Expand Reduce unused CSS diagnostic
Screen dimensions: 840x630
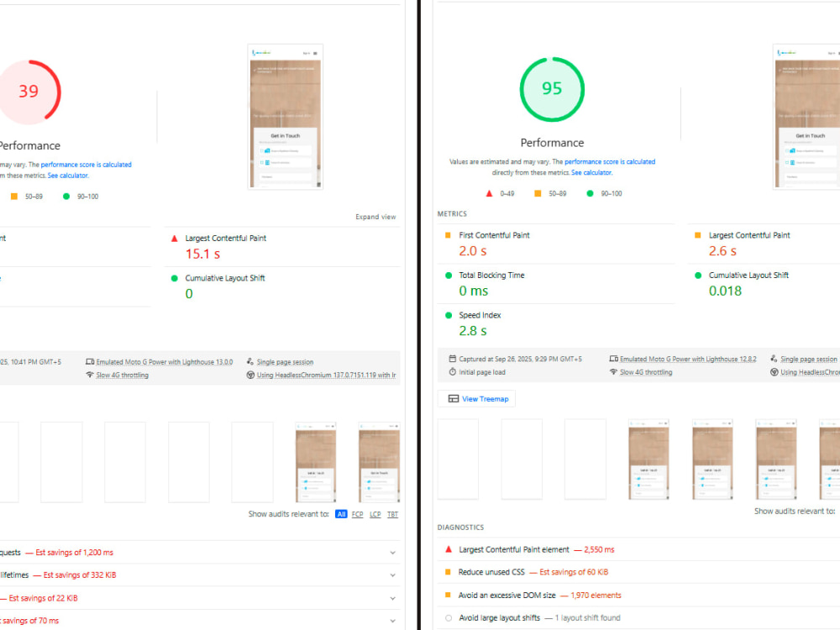(638, 572)
